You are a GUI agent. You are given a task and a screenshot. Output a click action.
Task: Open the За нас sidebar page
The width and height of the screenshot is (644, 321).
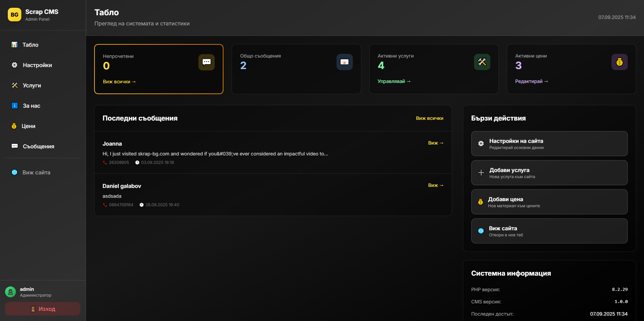31,106
